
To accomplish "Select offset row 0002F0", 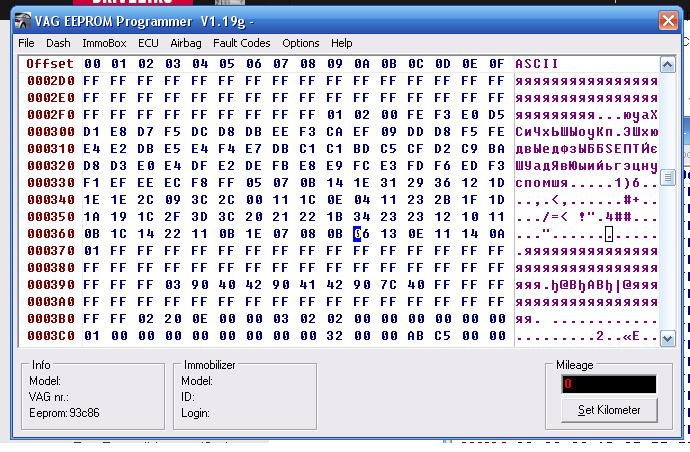I will 51,115.
